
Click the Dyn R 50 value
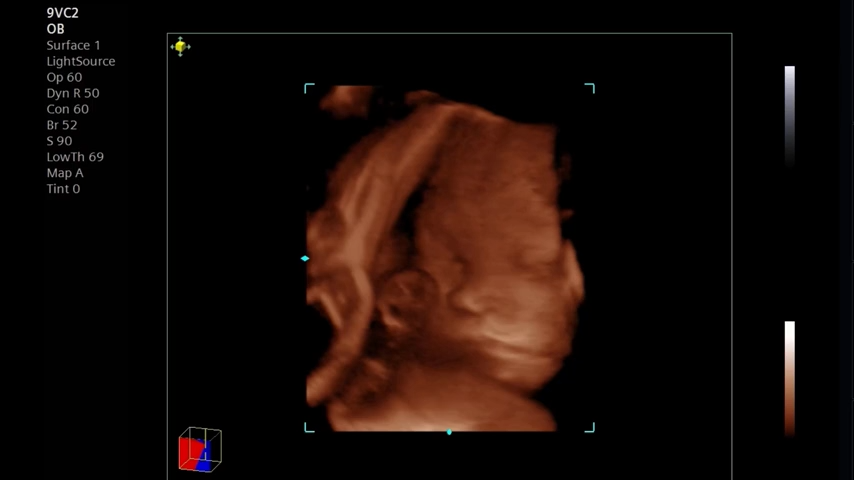point(73,93)
